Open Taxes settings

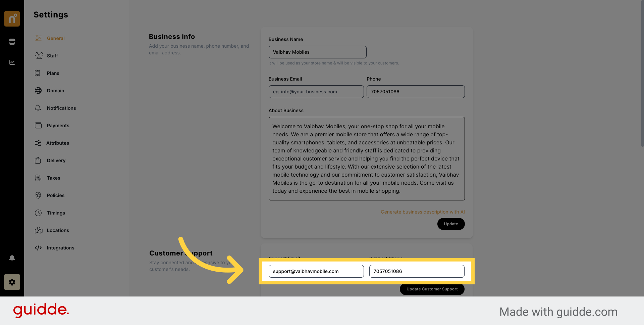(54, 178)
